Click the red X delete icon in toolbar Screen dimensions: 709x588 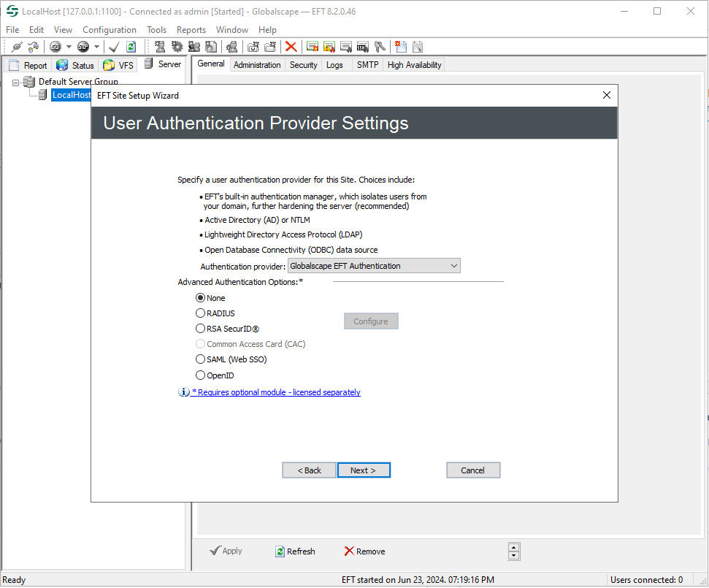pos(291,47)
